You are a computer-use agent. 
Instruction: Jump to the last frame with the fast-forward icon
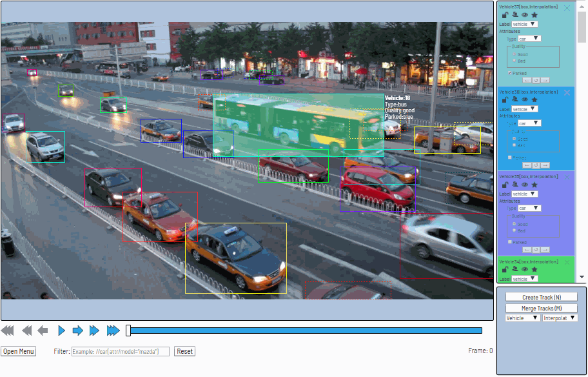[113, 331]
